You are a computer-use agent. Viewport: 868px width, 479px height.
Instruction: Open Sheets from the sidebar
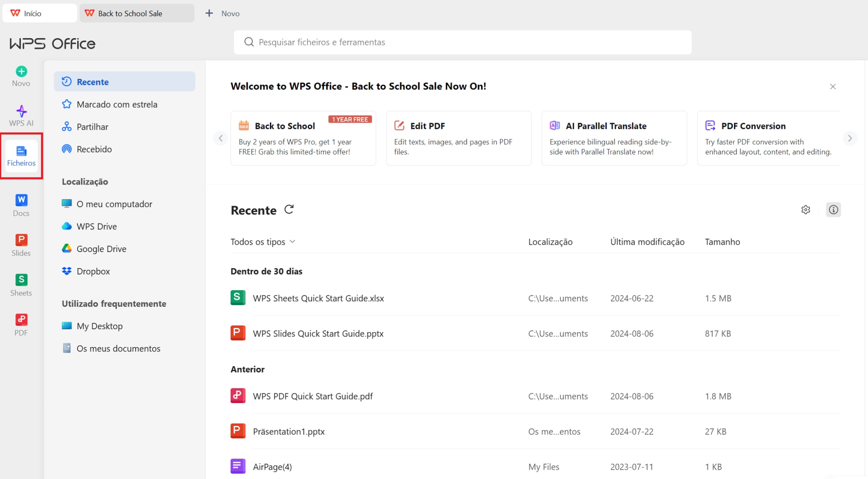[21, 285]
